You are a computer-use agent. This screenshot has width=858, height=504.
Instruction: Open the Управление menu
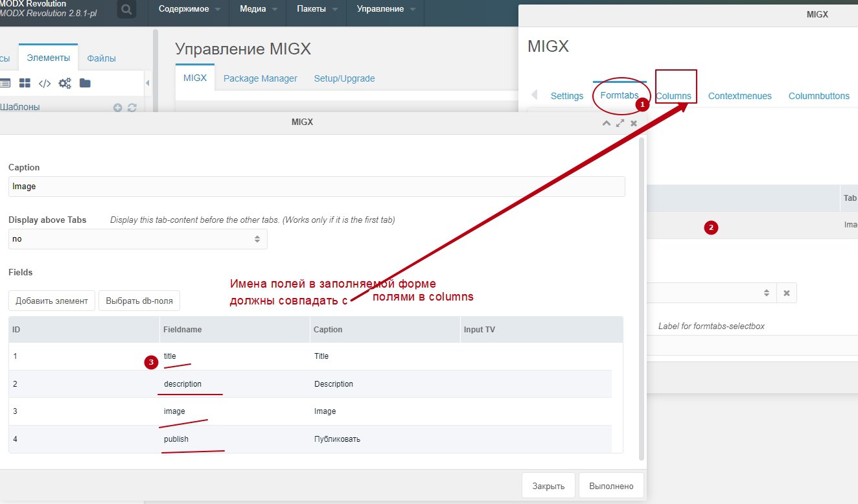pyautogui.click(x=386, y=9)
